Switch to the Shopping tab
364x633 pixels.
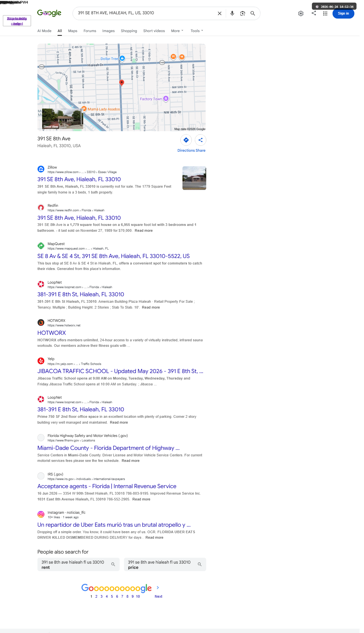tap(129, 31)
